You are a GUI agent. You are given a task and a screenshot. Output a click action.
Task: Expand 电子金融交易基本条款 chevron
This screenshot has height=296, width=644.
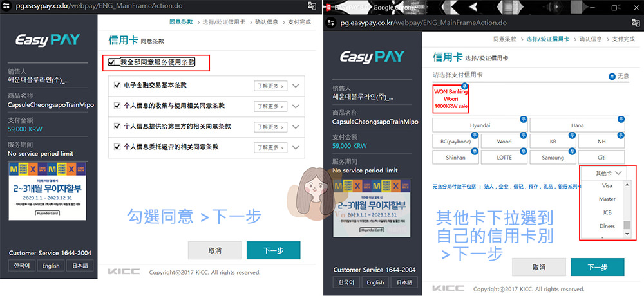pyautogui.click(x=296, y=86)
